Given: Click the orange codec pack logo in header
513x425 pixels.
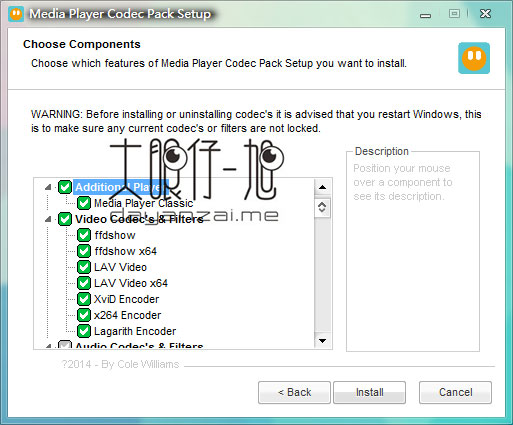Looking at the screenshot, I should 474,58.
